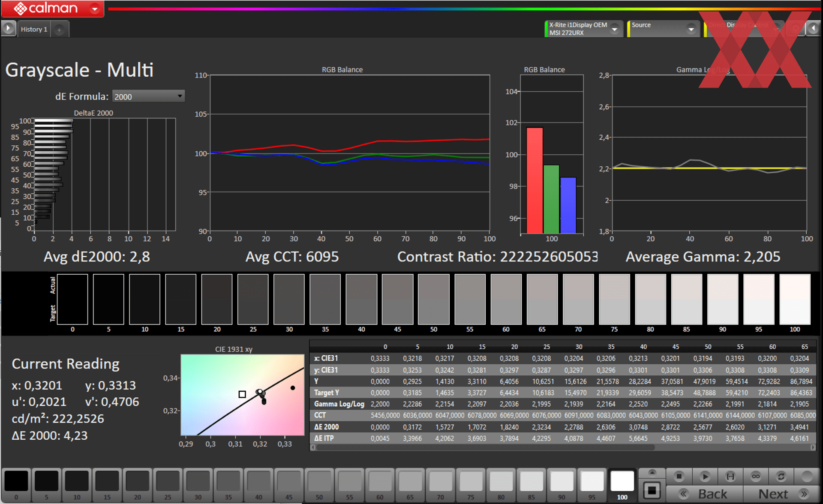Open the dE Formula 2000 combo box
This screenshot has width=823, height=504.
point(148,96)
